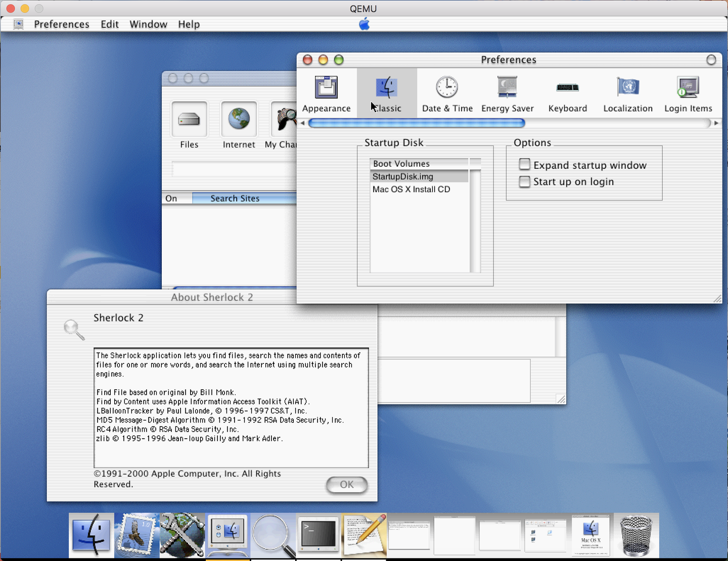Select StartupDisk.img as startup disk
The height and width of the screenshot is (561, 728).
point(403,176)
